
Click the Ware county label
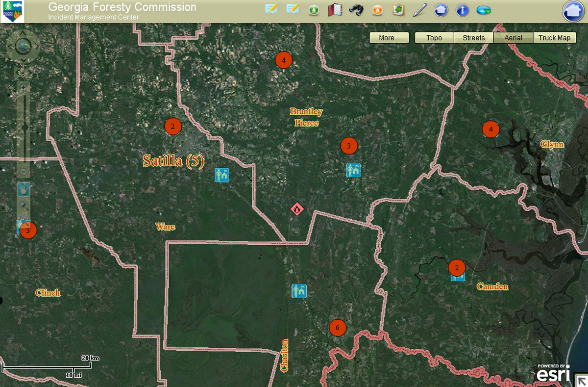(x=165, y=227)
